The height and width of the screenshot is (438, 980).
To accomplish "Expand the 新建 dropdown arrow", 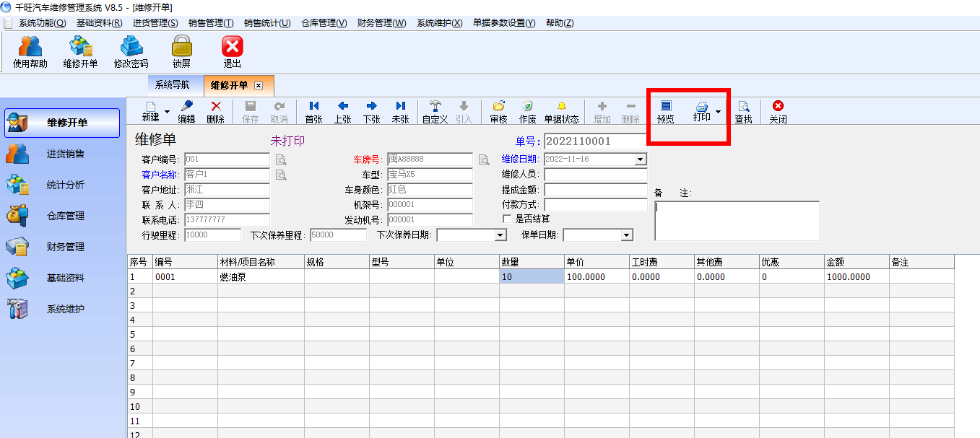I will click(168, 112).
